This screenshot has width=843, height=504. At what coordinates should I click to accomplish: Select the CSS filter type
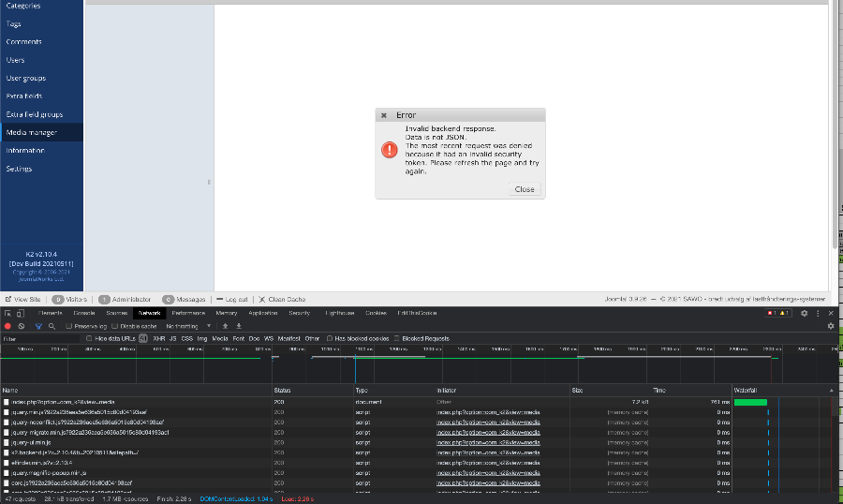[186, 338]
